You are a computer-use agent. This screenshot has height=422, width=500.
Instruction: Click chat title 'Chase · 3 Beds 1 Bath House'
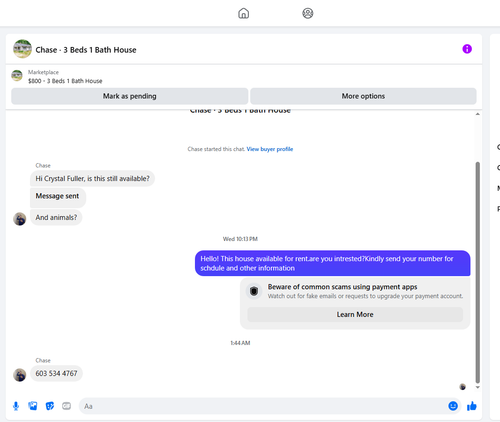coord(86,50)
